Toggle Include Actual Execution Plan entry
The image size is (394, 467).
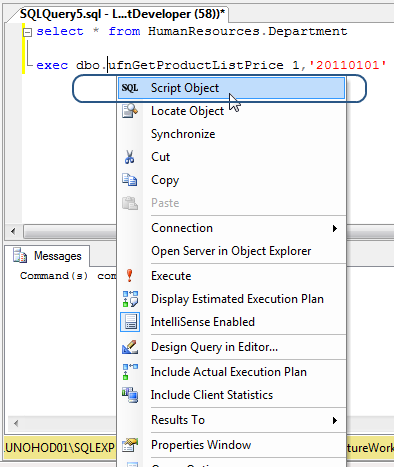(231, 372)
